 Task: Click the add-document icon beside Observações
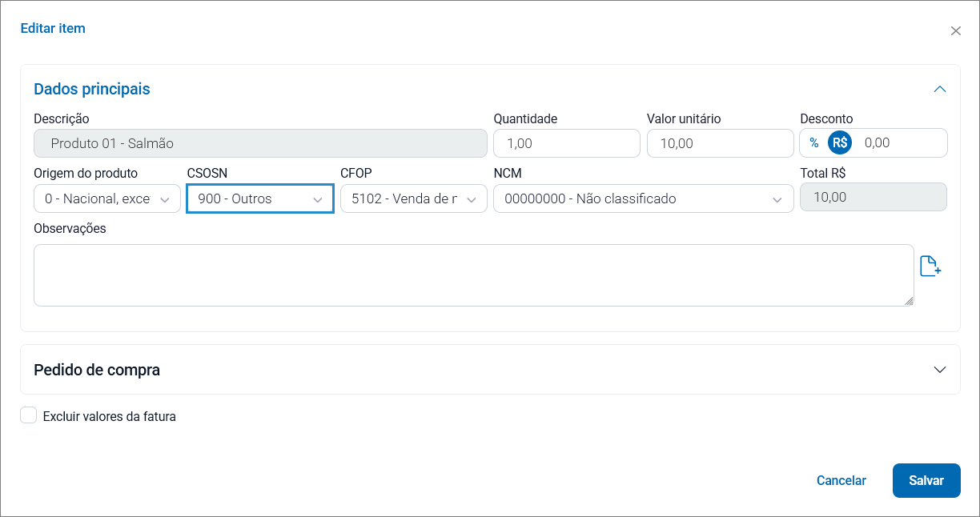pos(930,267)
